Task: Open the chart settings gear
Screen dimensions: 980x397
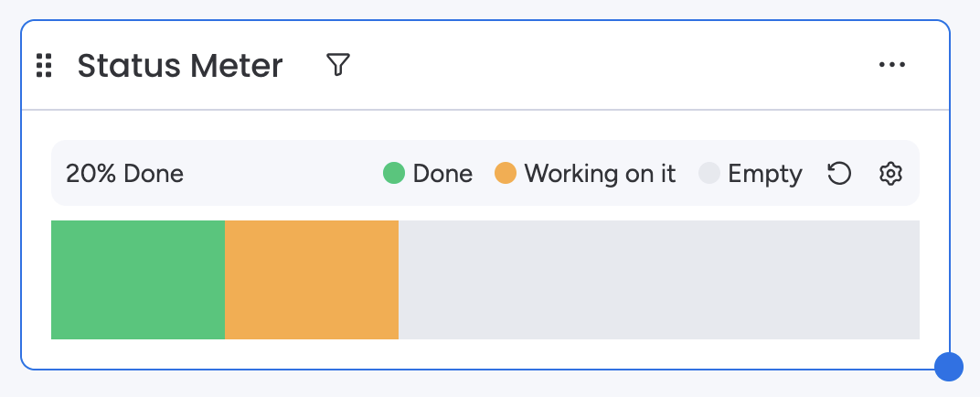Action: [890, 174]
